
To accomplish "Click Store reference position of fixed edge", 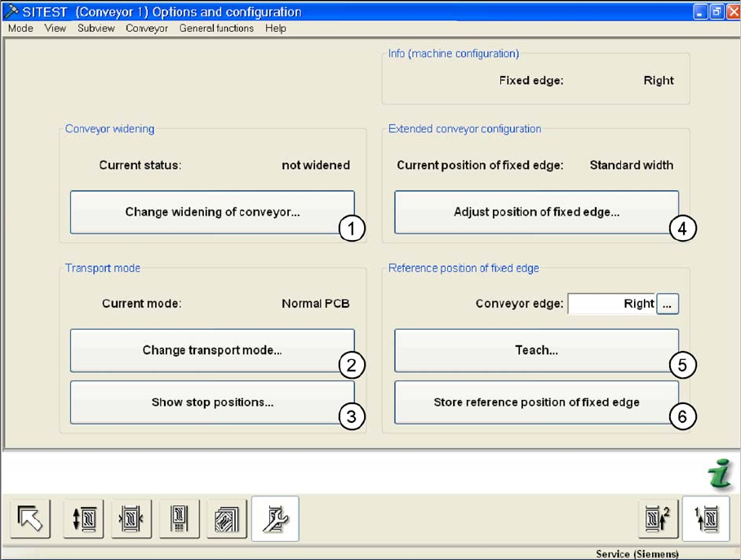I will coord(536,402).
